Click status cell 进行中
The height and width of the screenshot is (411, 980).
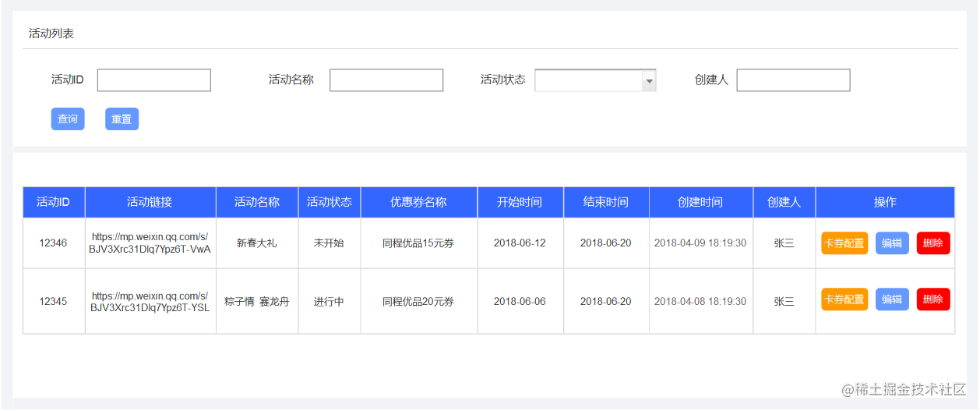point(329,302)
